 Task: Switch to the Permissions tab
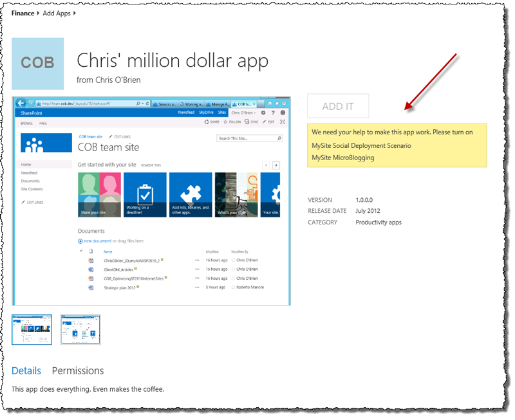tap(78, 370)
